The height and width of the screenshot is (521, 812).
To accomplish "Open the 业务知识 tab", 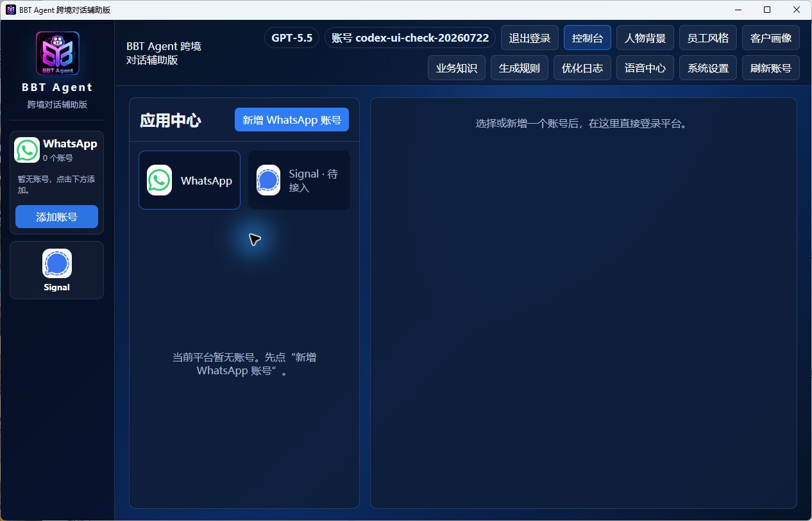I will 457,68.
